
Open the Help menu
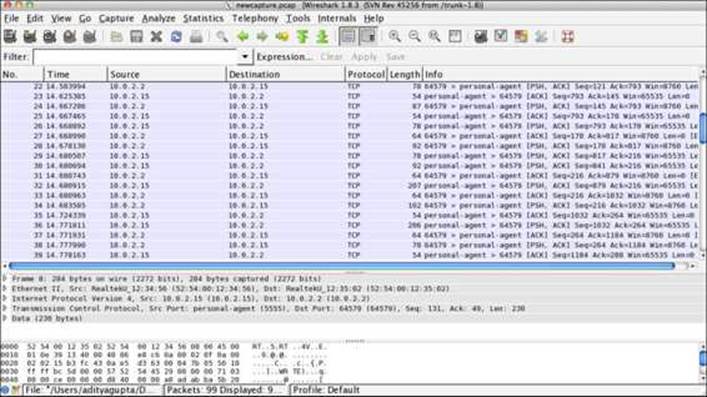(x=374, y=18)
